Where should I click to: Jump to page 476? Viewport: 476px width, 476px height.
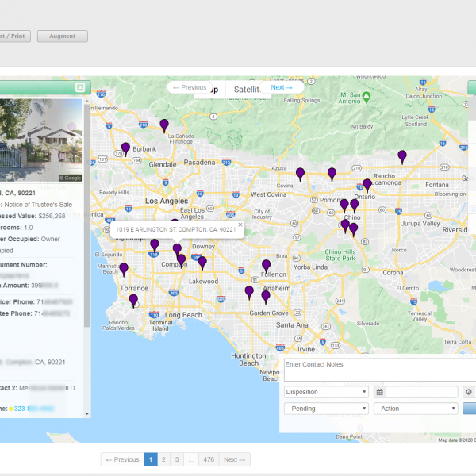tap(209, 459)
